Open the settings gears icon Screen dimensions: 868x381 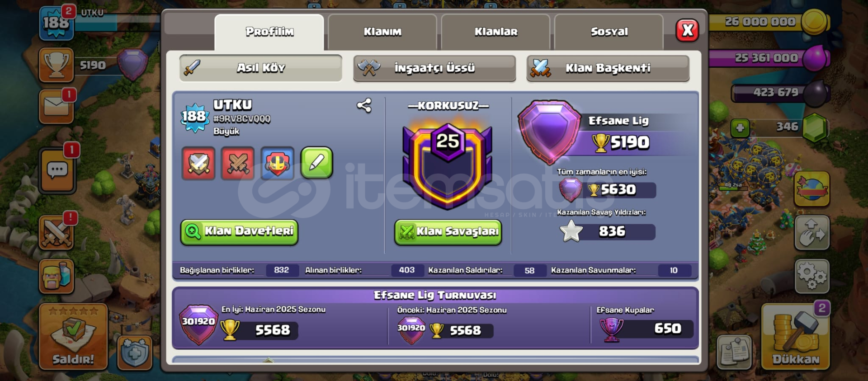coord(812,276)
